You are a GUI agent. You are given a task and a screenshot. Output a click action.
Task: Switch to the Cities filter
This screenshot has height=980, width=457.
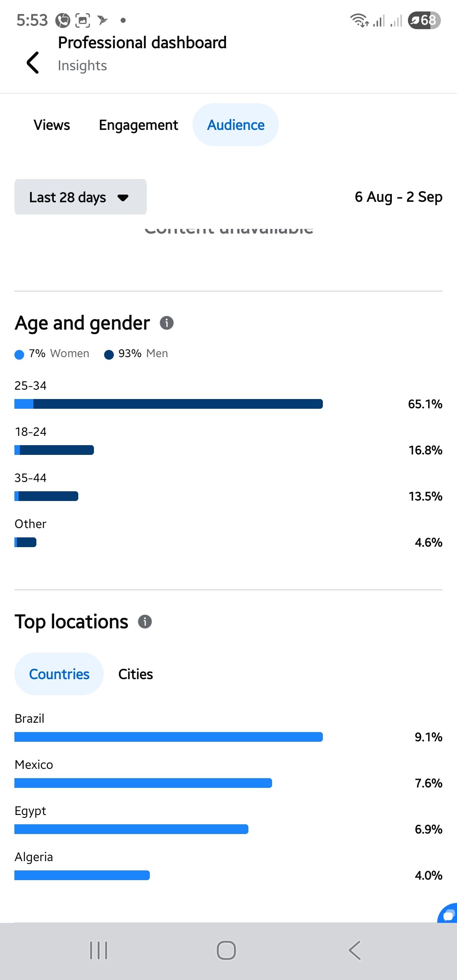[x=135, y=674]
